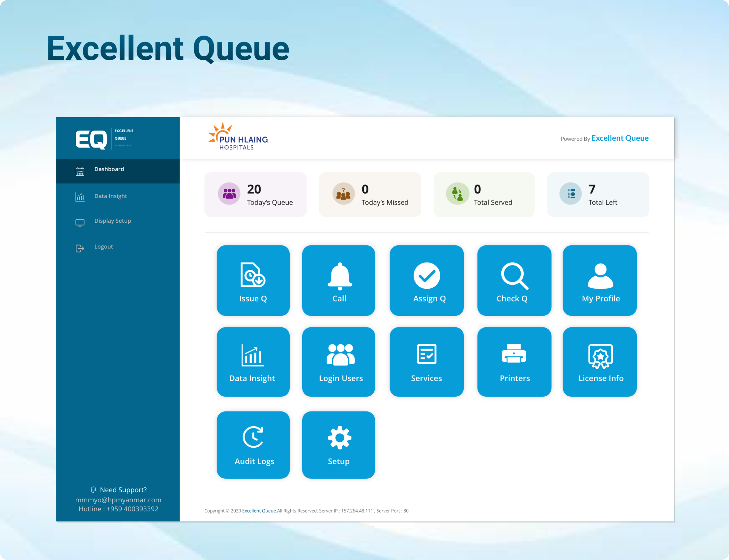Open the Call bell tile
The width and height of the screenshot is (729, 560).
tap(338, 280)
